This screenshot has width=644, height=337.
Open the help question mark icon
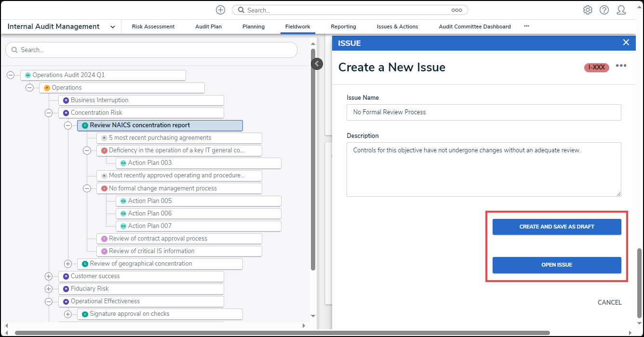coord(604,10)
